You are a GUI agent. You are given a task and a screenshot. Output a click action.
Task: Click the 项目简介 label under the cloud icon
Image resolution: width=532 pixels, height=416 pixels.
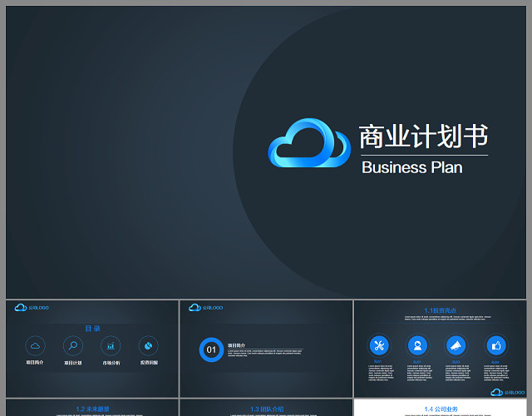(x=35, y=363)
